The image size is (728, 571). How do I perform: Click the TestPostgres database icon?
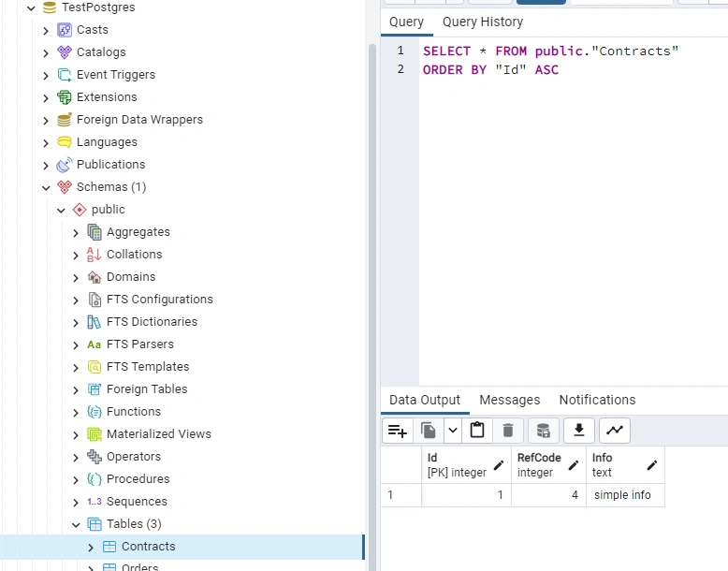click(x=50, y=7)
